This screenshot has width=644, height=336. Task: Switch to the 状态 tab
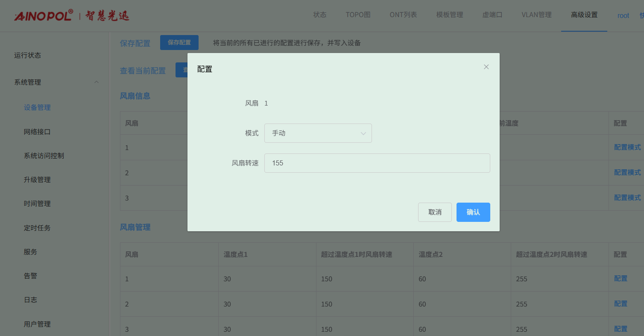(319, 15)
